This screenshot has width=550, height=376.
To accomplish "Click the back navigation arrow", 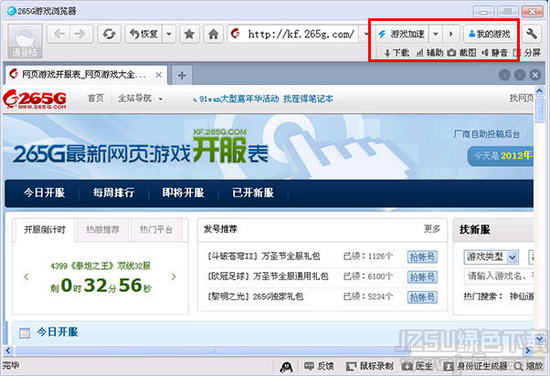I will click(x=59, y=34).
